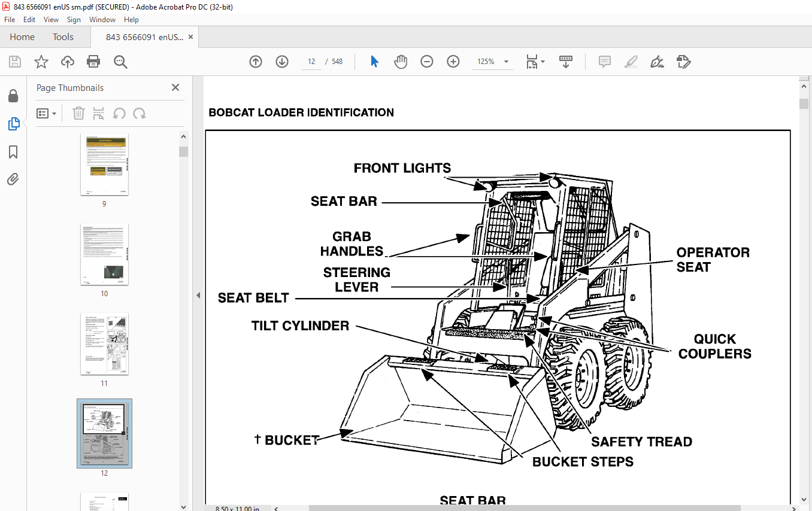The height and width of the screenshot is (511, 812).
Task: Open the Bookmarks sidebar panel
Action: point(13,152)
